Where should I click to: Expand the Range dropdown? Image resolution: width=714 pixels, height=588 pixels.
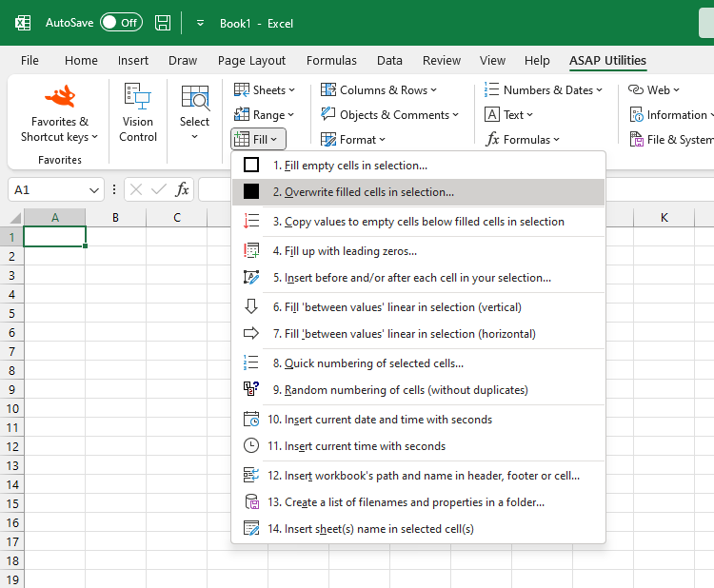[x=264, y=115]
